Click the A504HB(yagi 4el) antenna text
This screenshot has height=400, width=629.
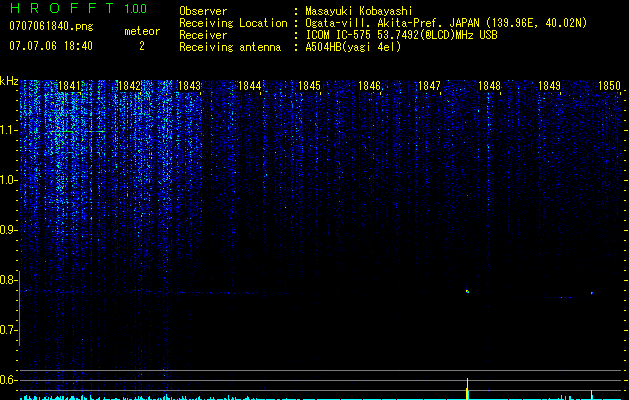click(353, 47)
